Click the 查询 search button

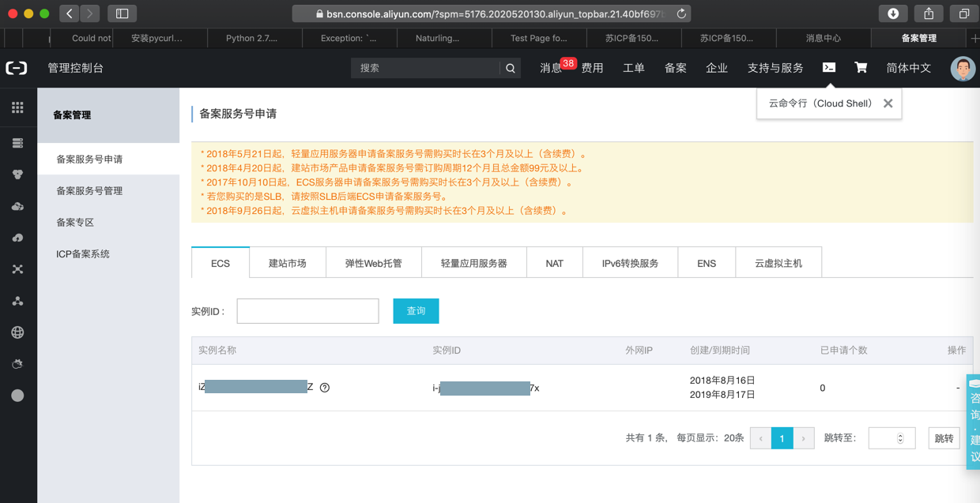pos(416,311)
